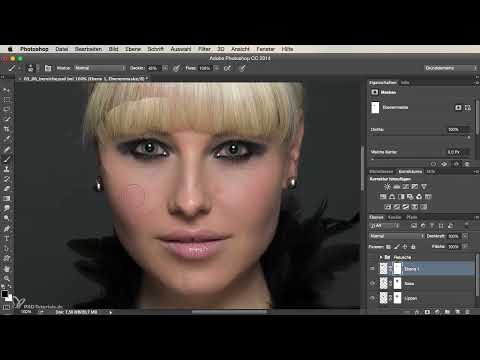Select the Brush tool in the toolbox
Screen dimensions: 480x360
click(x=7, y=159)
